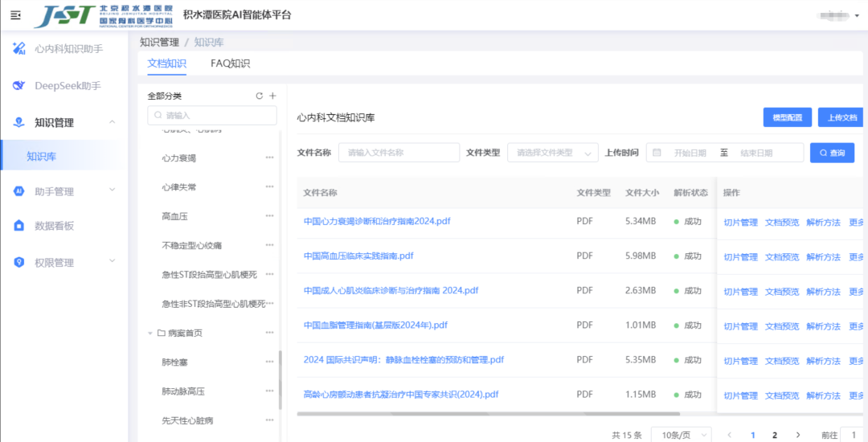Click the 模型配置 button
The image size is (868, 442).
coord(787,117)
